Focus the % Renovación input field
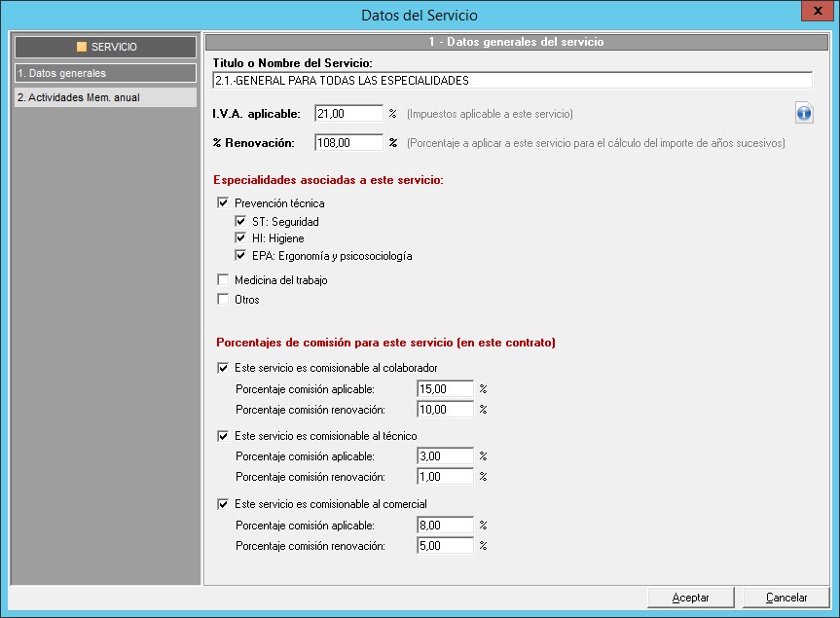 point(348,143)
